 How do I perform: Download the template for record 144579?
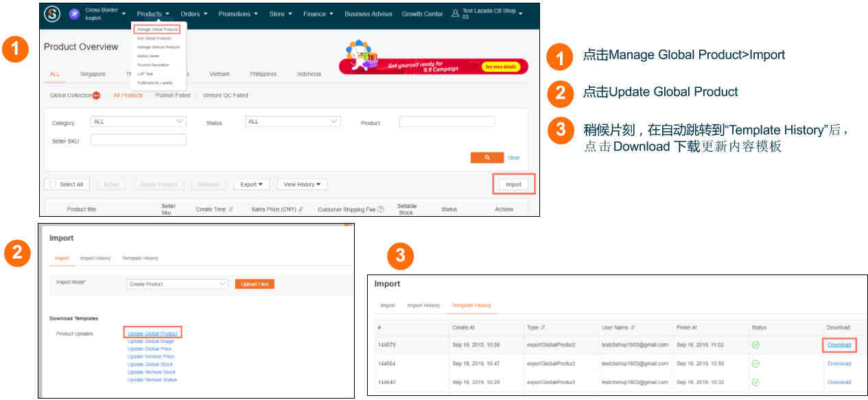coord(838,344)
